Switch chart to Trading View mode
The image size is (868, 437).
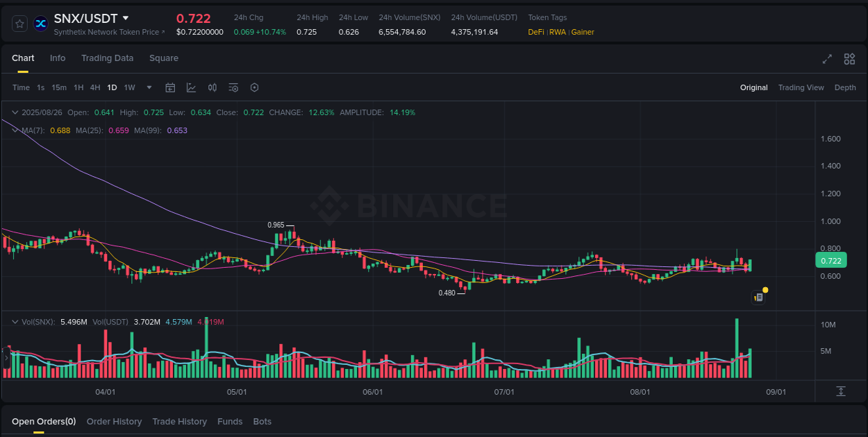tap(801, 87)
